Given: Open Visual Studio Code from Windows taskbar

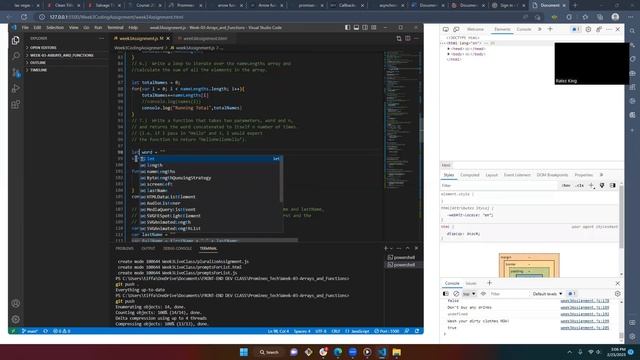Looking at the screenshot, I should tap(382, 352).
